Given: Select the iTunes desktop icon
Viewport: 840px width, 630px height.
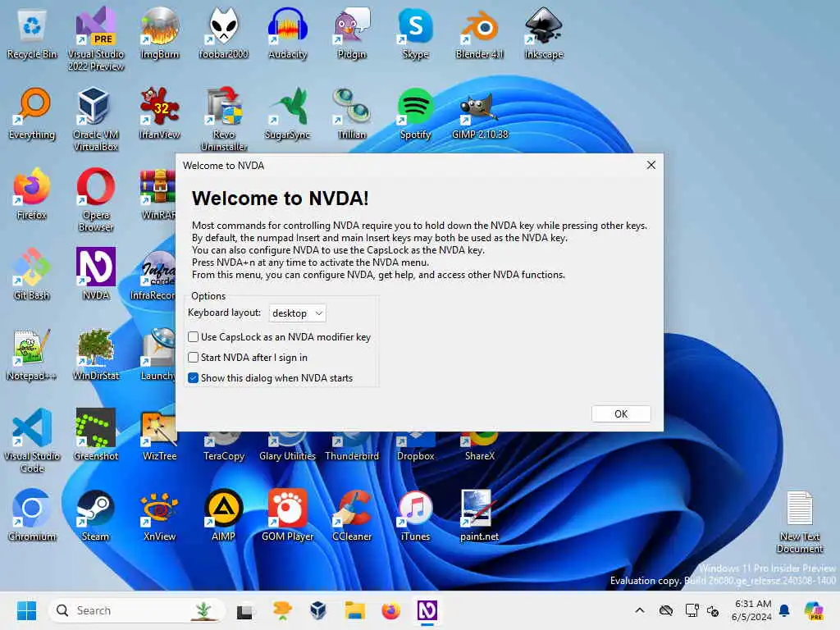Looking at the screenshot, I should [x=416, y=517].
